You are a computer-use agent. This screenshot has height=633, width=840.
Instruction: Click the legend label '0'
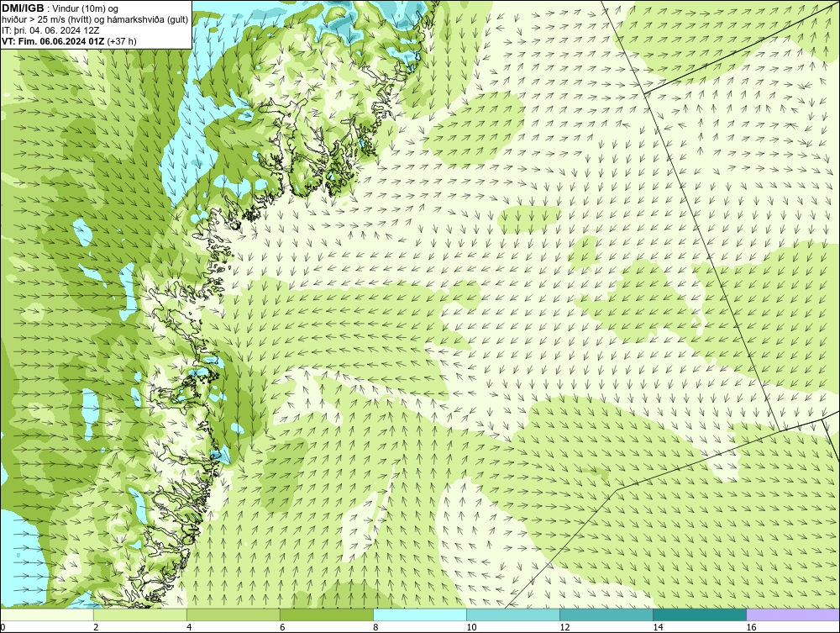click(3, 627)
